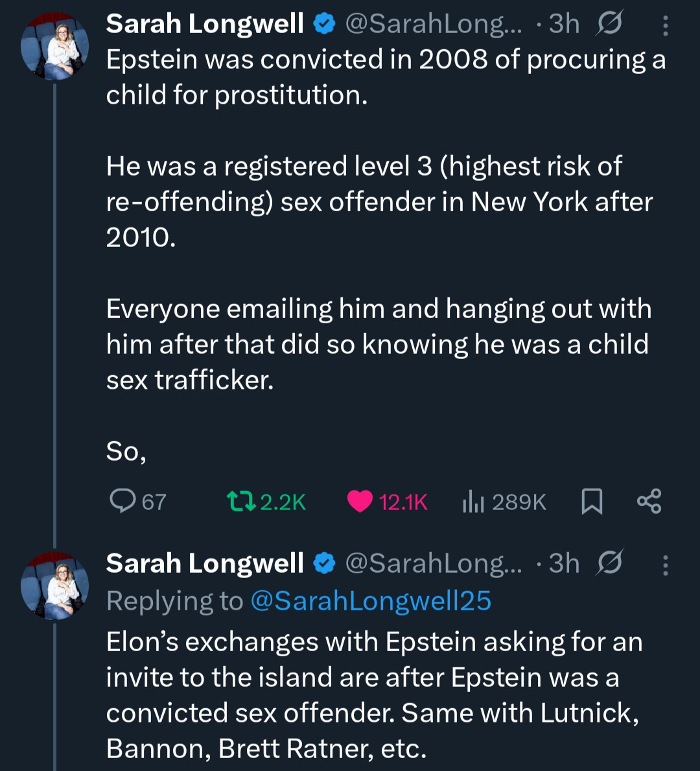This screenshot has height=771, width=700.
Task: Tap verified badge on reply tweet
Action: pos(324,563)
